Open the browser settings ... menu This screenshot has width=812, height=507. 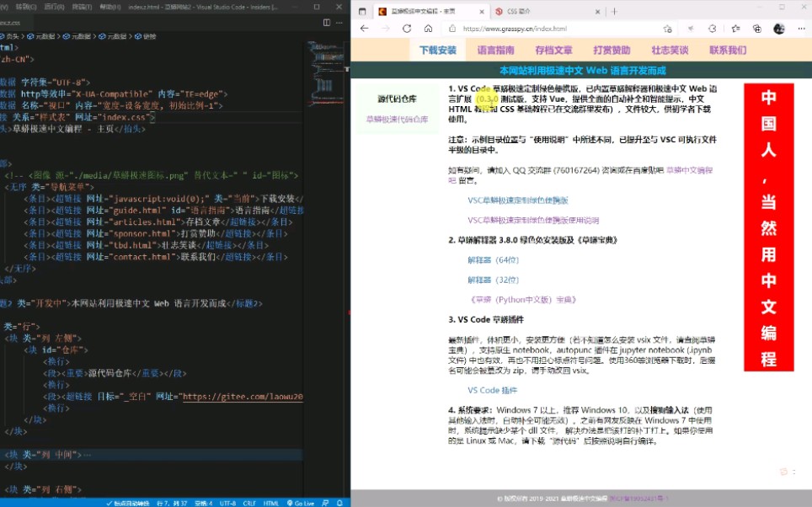tap(801, 28)
